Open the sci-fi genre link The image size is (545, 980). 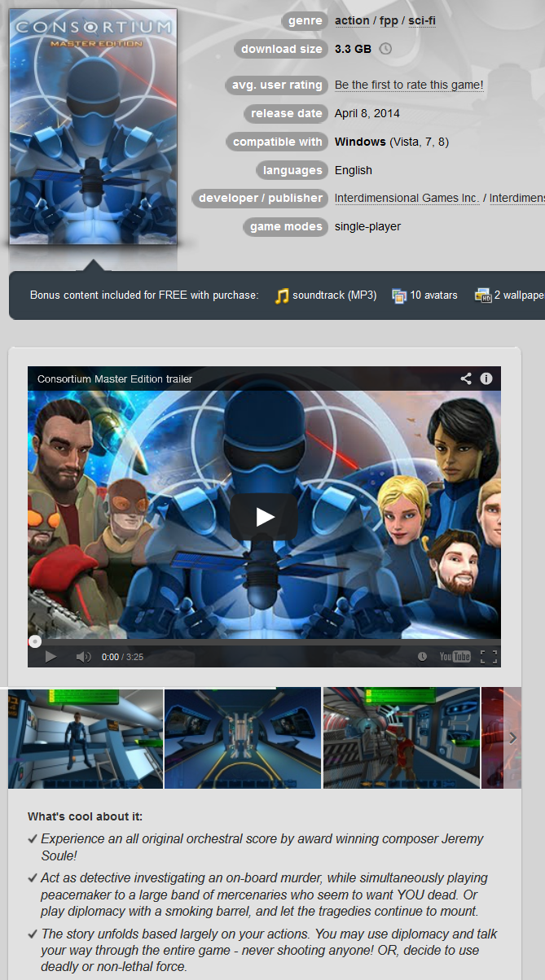[x=422, y=20]
